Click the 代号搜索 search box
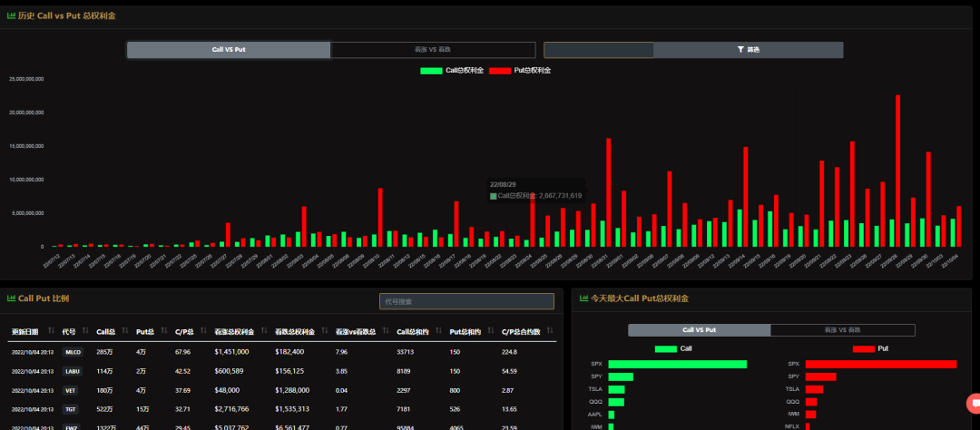 467,301
